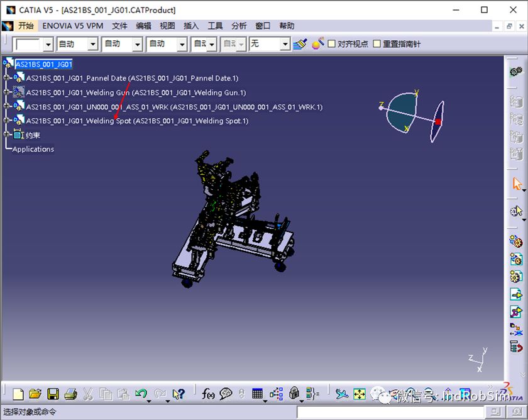This screenshot has height=420, width=528.
Task: Click the paintbrush painter icon in graphic properties toolbar
Action: coord(300,44)
